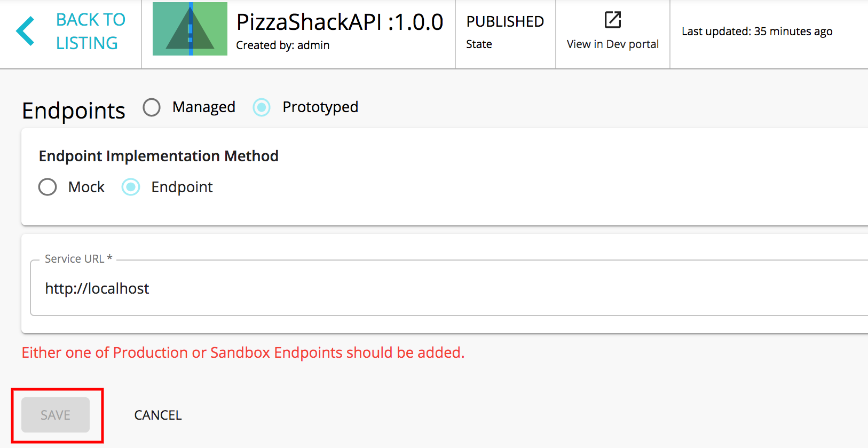Click the View in Dev portal launch icon
The image size is (868, 448).
click(x=612, y=20)
